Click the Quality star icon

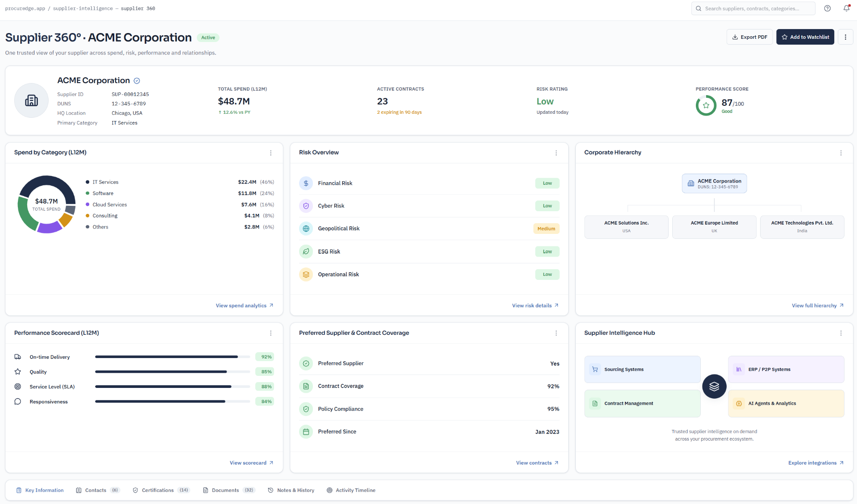[18, 371]
